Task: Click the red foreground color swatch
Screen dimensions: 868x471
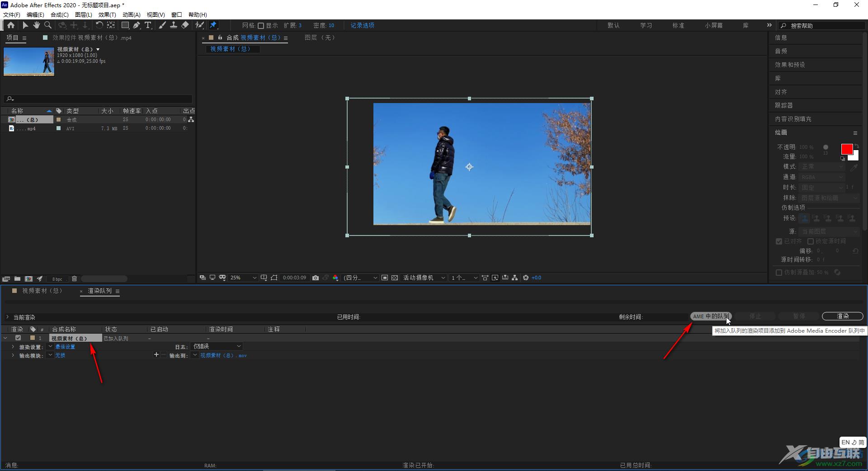Action: coord(847,149)
